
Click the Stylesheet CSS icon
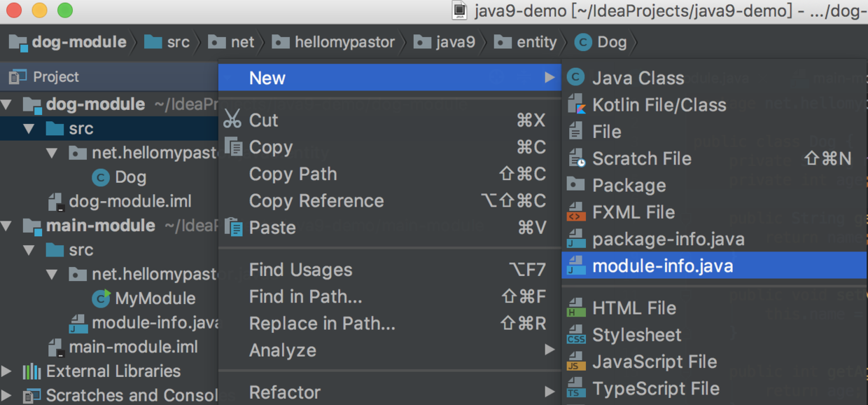point(575,335)
